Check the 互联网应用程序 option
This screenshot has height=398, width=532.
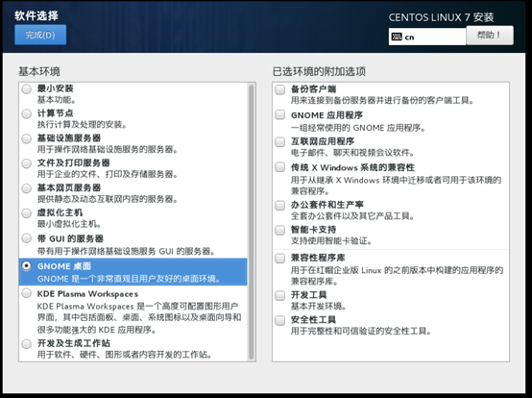click(279, 141)
